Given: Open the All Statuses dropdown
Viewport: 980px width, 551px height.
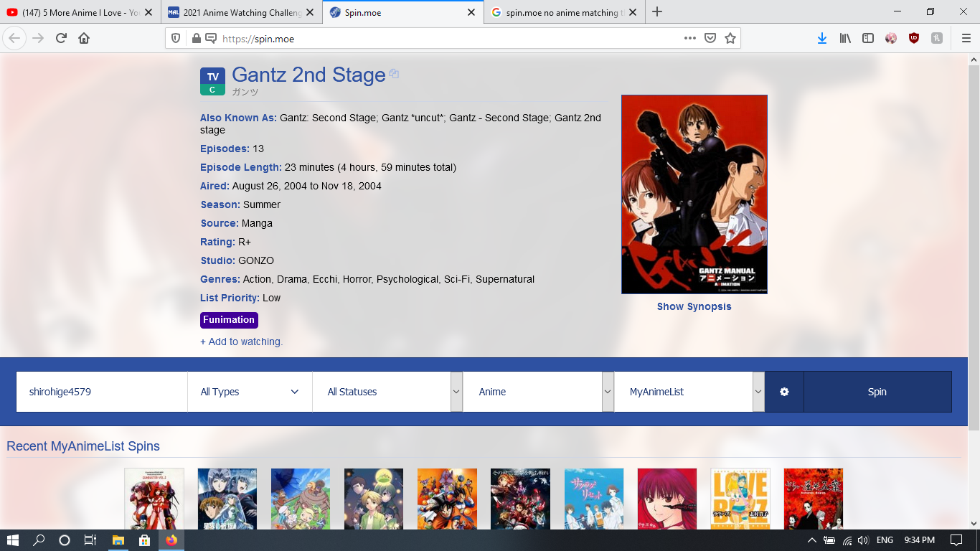Looking at the screenshot, I should 387,392.
